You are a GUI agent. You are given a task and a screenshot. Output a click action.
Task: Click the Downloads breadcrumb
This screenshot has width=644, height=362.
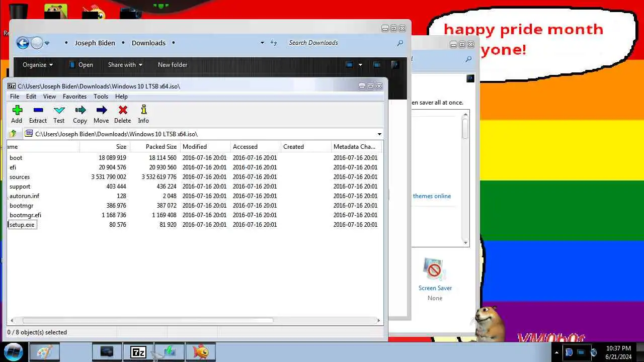[x=148, y=43]
